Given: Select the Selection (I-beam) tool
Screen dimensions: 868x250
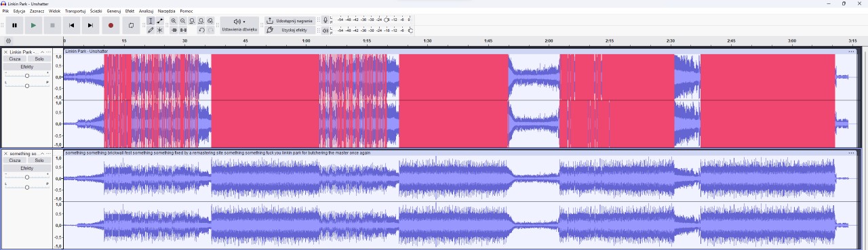Looking at the screenshot, I should tap(151, 21).
